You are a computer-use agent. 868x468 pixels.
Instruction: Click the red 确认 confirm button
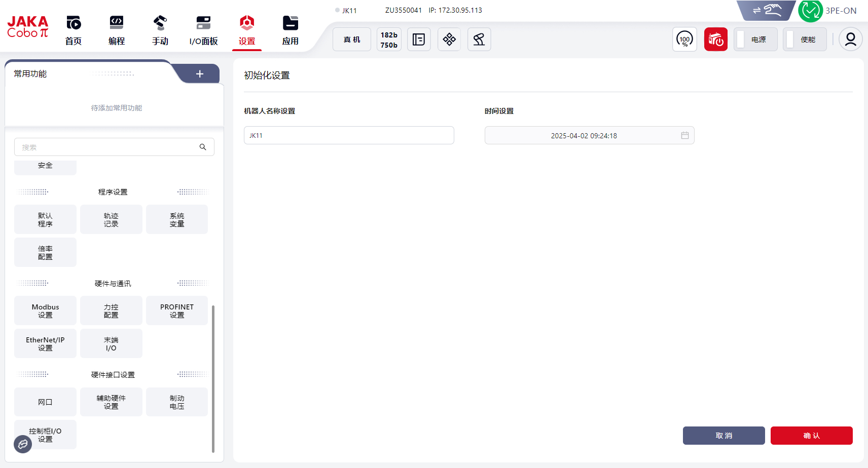tap(811, 436)
